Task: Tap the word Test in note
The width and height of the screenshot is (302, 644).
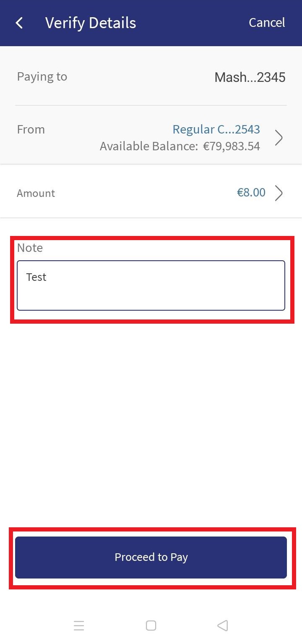Action: click(36, 277)
